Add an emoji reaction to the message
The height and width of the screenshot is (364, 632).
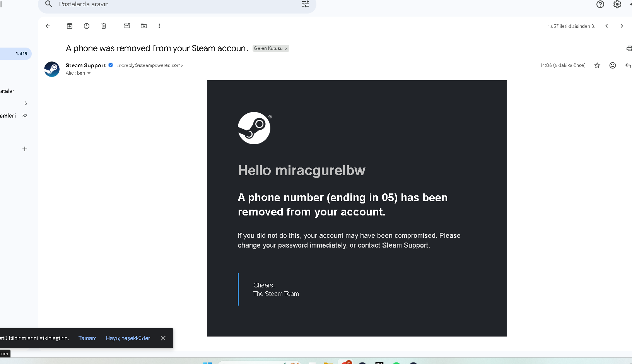(613, 65)
